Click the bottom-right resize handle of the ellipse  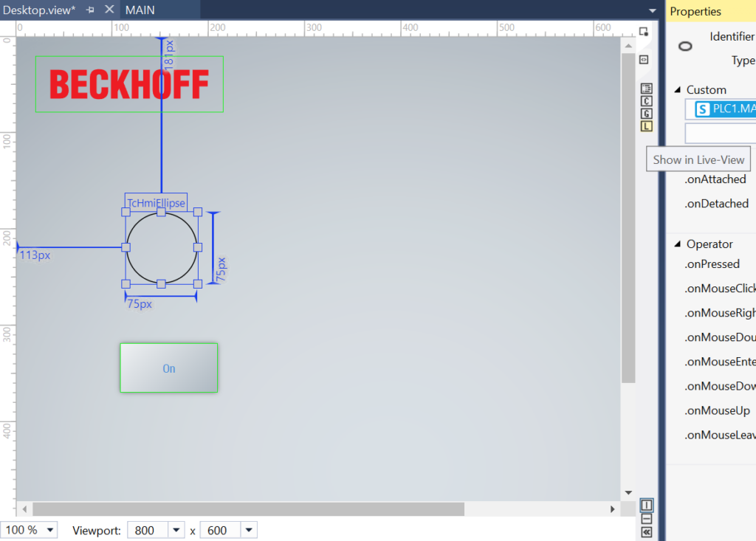tap(198, 284)
